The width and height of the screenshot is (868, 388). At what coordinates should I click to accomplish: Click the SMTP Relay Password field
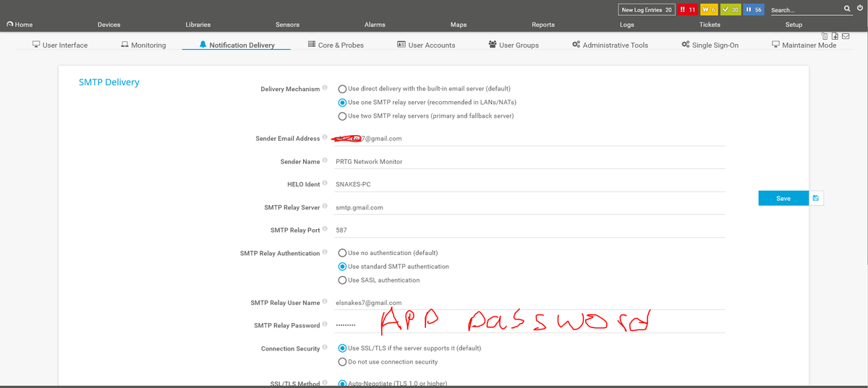pos(530,325)
